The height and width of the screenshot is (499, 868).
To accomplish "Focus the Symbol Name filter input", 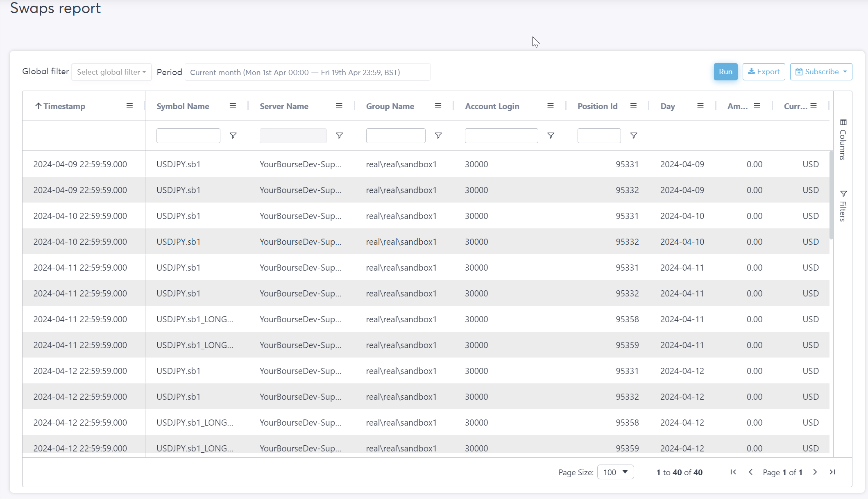I will coord(188,135).
